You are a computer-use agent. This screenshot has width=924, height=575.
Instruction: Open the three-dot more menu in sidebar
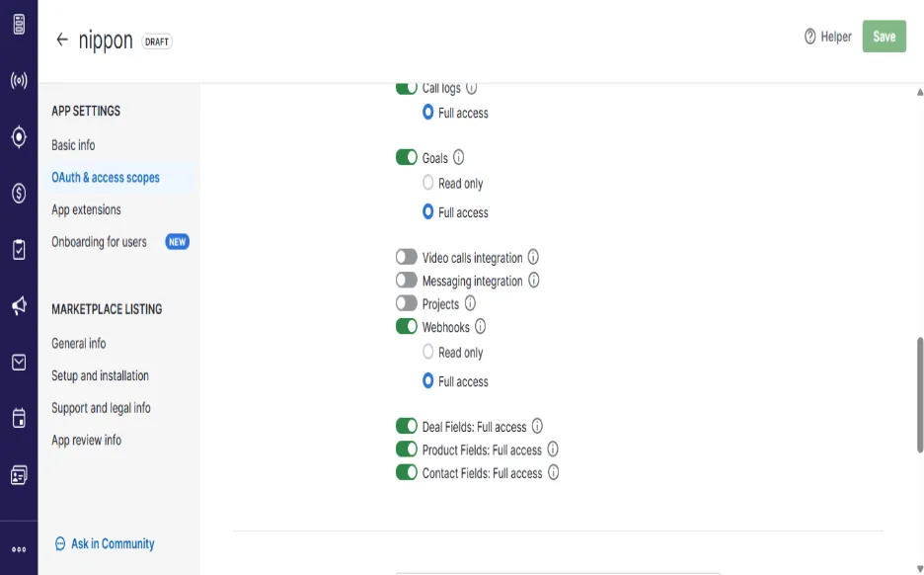point(19,549)
